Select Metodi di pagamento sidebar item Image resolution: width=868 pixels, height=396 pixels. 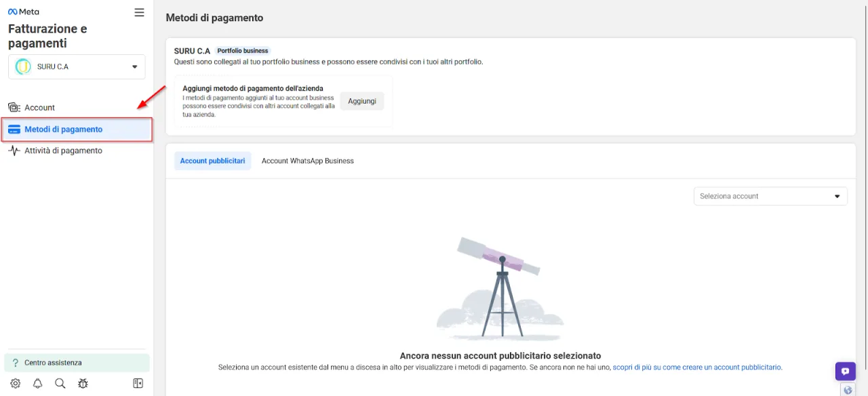(77, 130)
